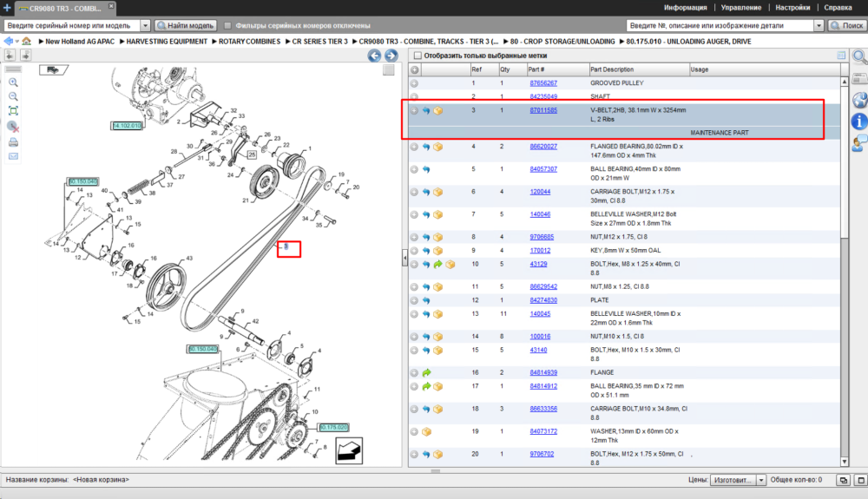
Task: Click table layout icon above parts list
Action: [841, 56]
